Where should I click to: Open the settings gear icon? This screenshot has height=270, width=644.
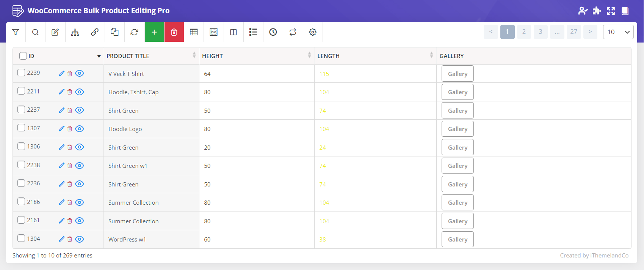pyautogui.click(x=312, y=32)
